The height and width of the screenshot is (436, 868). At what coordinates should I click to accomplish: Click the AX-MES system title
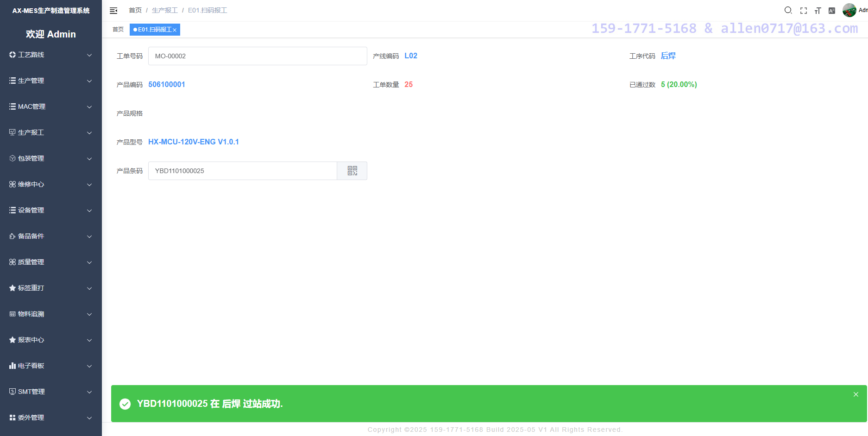point(51,11)
